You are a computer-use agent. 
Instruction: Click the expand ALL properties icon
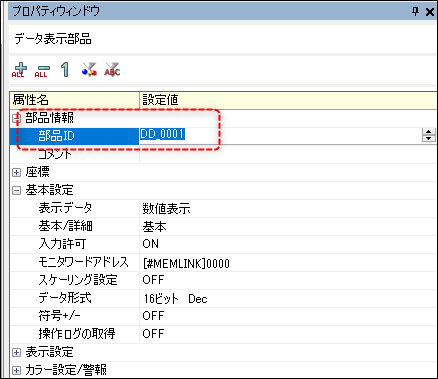coord(19,70)
